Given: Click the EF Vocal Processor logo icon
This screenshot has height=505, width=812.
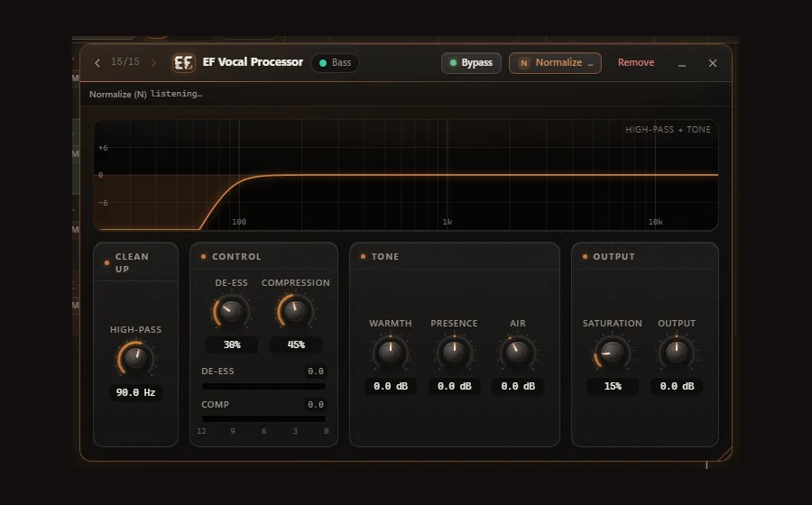Looking at the screenshot, I should [184, 62].
